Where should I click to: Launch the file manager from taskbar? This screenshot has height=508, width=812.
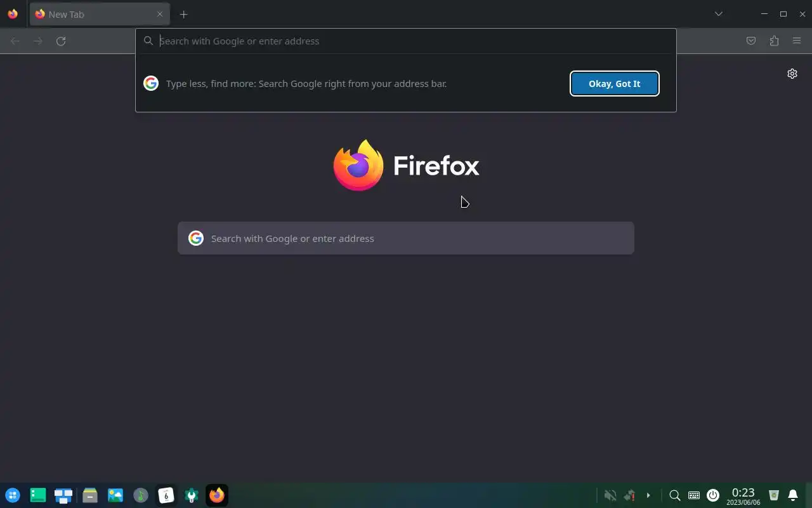[x=89, y=495]
